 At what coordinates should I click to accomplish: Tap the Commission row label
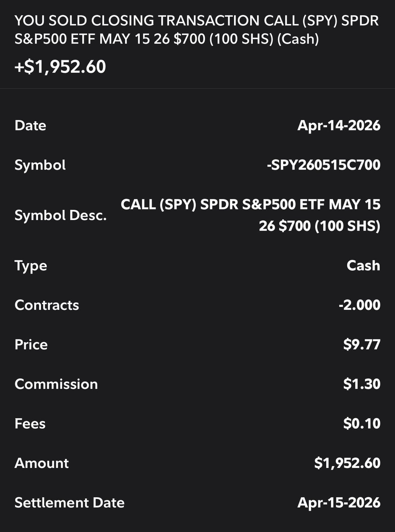pos(56,384)
